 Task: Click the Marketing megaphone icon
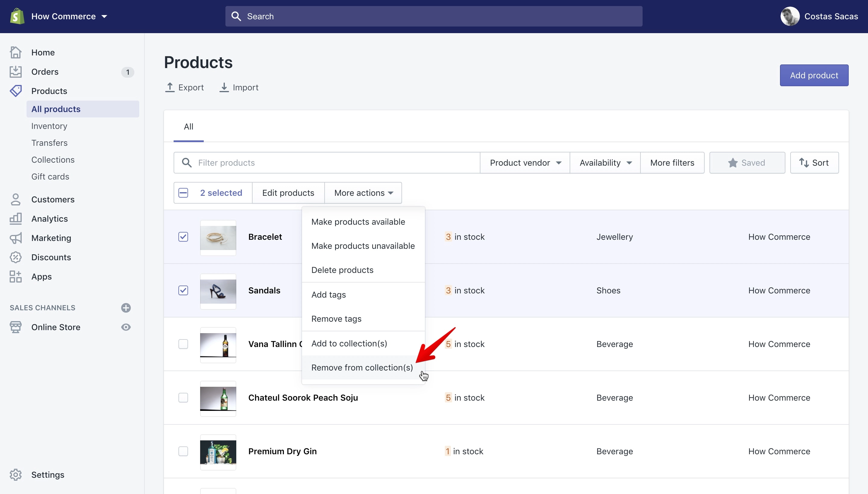pyautogui.click(x=16, y=238)
